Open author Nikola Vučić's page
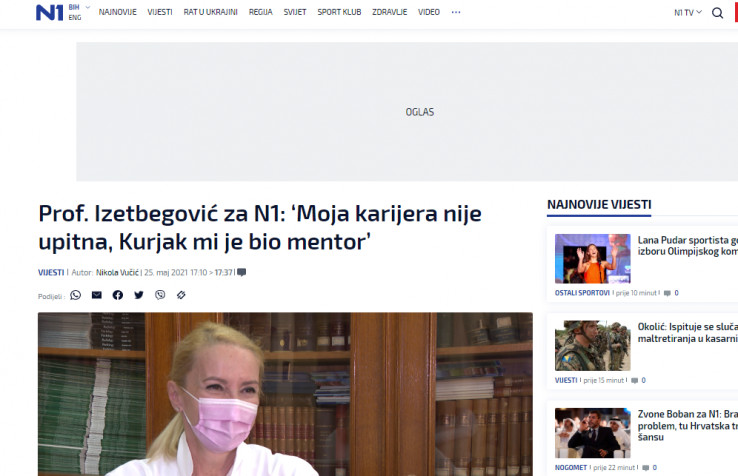 point(118,272)
